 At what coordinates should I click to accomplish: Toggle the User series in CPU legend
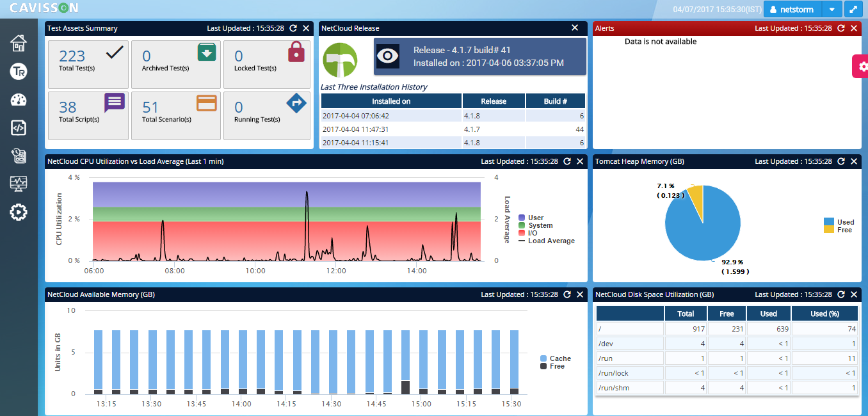click(531, 218)
